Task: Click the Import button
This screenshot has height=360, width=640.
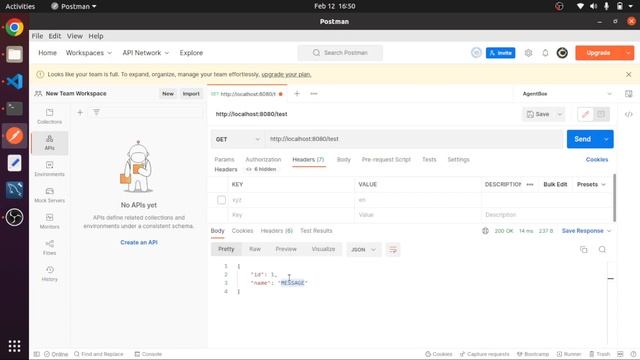Action: click(x=191, y=93)
